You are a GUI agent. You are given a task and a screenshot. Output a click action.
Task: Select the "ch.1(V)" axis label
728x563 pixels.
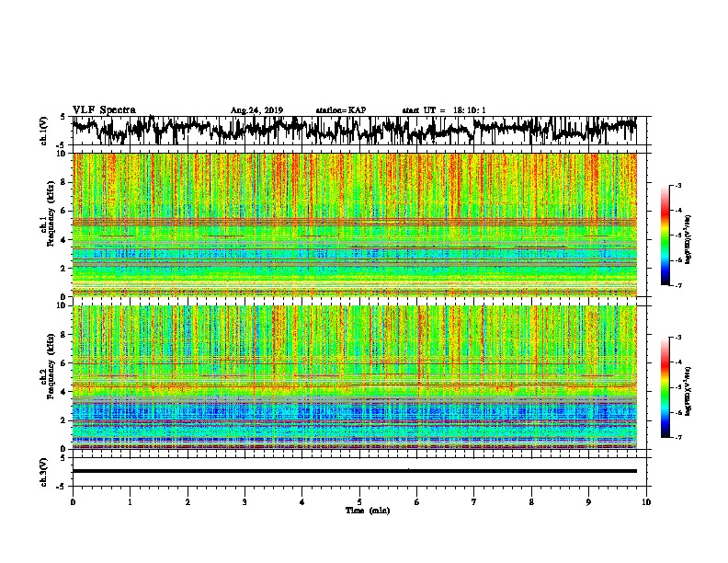pos(44,131)
